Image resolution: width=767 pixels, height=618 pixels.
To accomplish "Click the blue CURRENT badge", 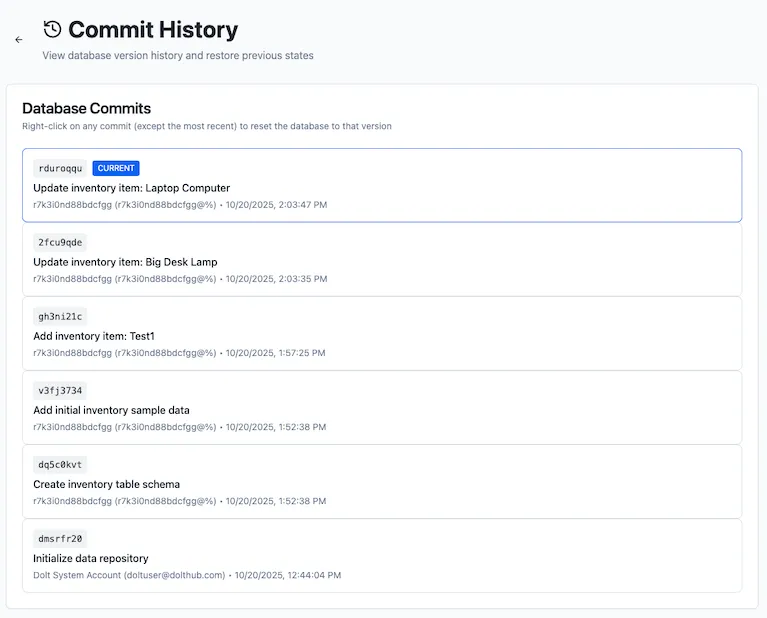I will 116,168.
